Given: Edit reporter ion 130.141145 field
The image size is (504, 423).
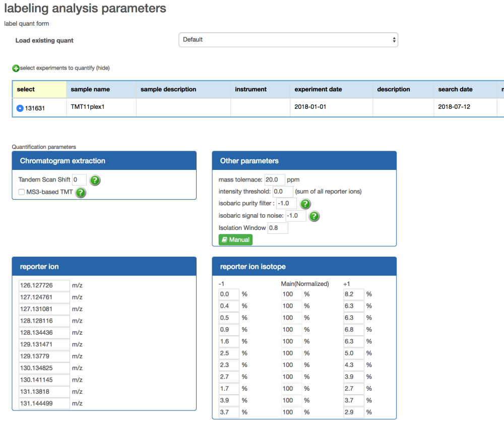Looking at the screenshot, I should 44,380.
